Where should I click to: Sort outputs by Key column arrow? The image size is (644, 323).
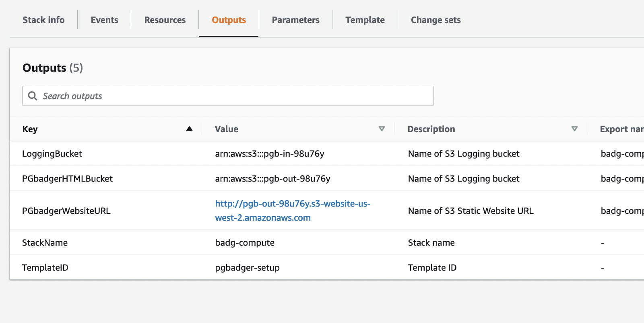(x=189, y=129)
